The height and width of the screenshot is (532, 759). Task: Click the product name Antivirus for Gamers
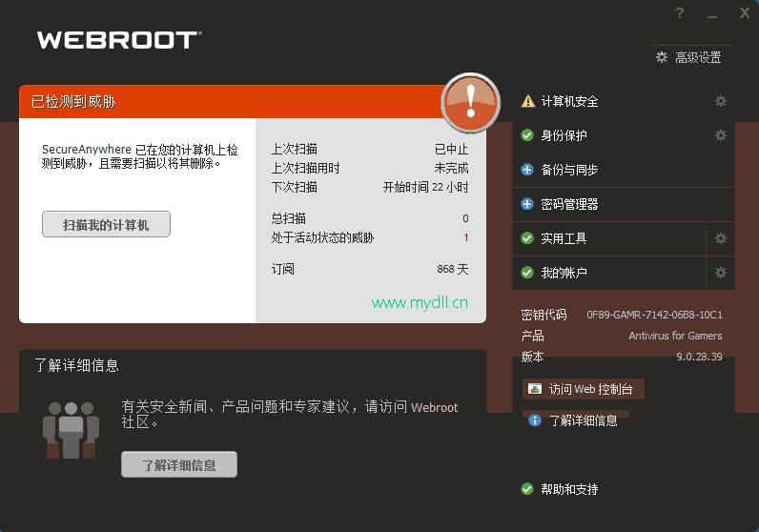tap(675, 336)
